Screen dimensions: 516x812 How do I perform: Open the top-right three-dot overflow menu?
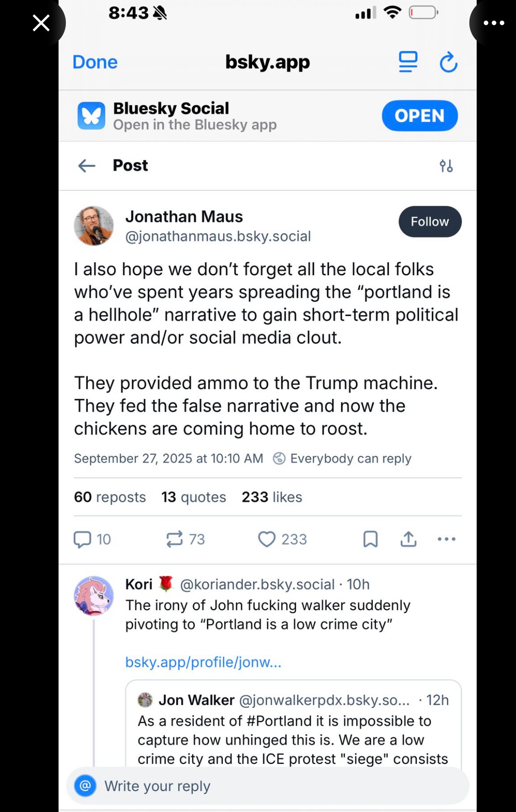click(494, 23)
